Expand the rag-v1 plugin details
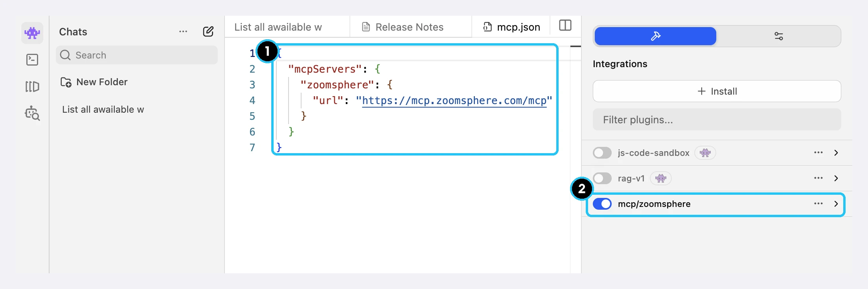 [x=836, y=178]
